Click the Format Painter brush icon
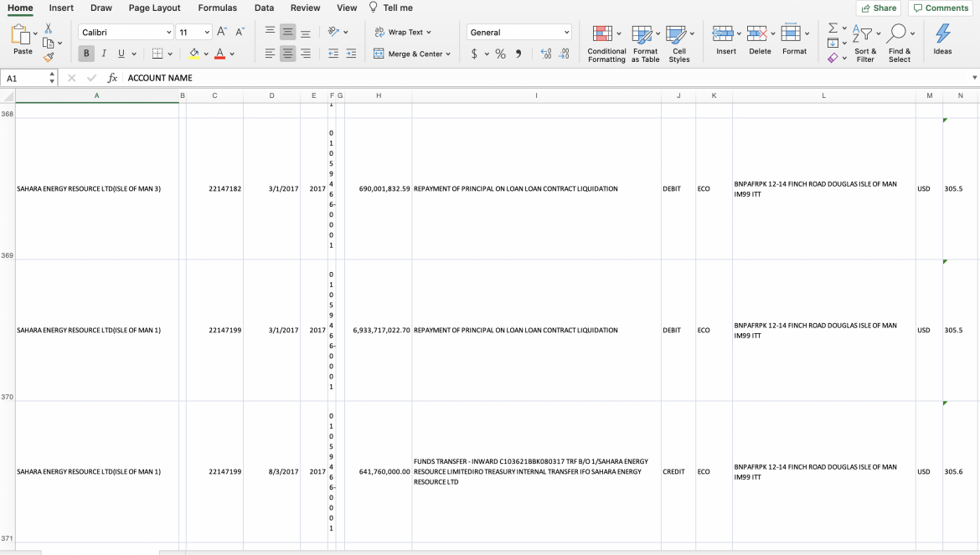Viewport: 980px width, 555px height. 49,57
